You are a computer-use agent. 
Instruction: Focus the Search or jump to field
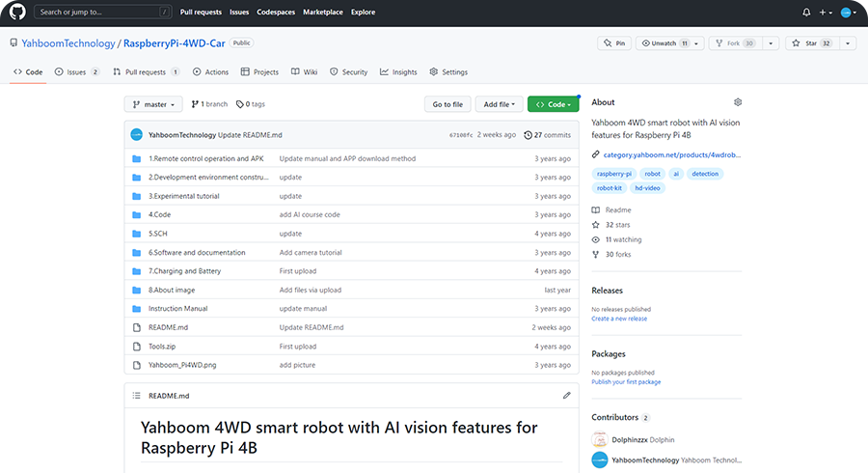[103, 12]
